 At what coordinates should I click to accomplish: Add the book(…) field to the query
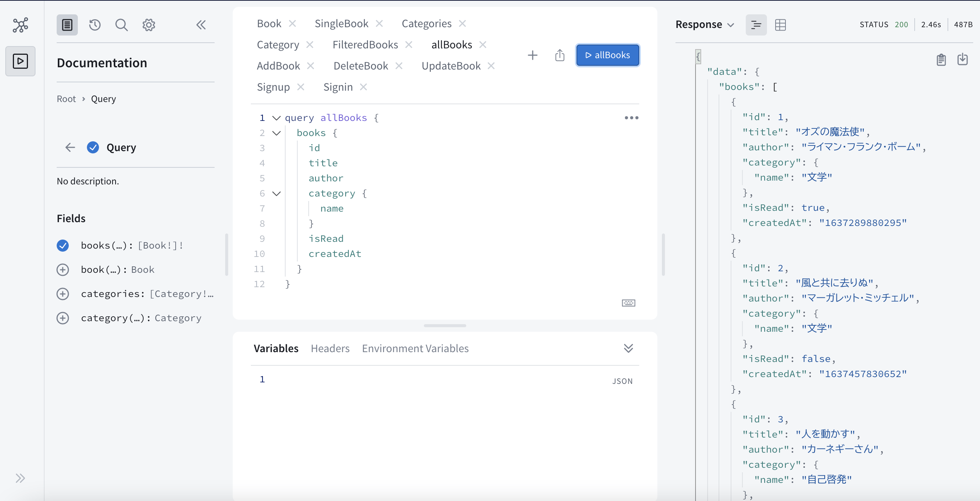(x=63, y=270)
